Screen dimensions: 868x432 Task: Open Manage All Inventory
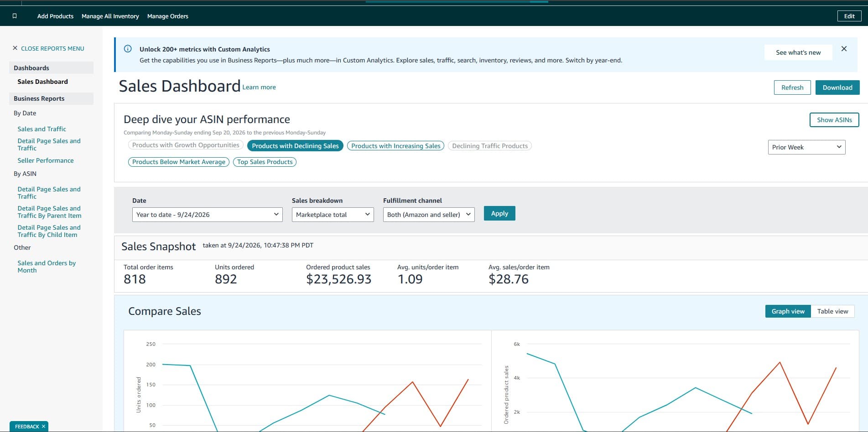pos(110,16)
